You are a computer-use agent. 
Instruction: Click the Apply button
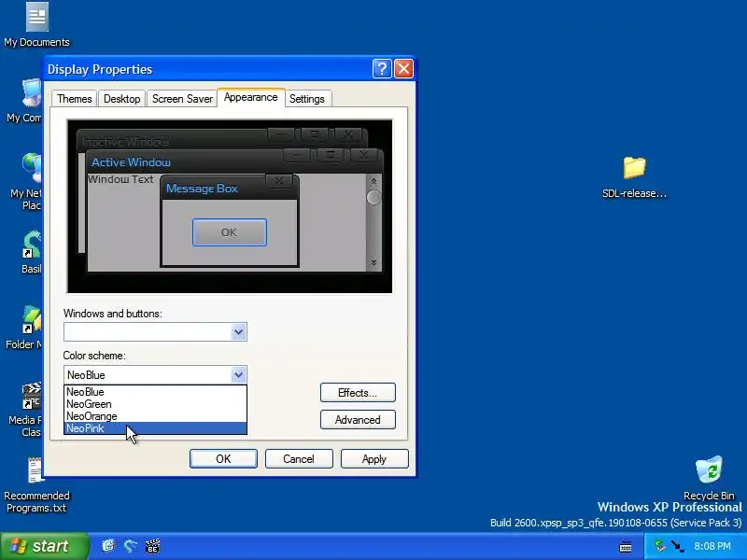(x=374, y=459)
